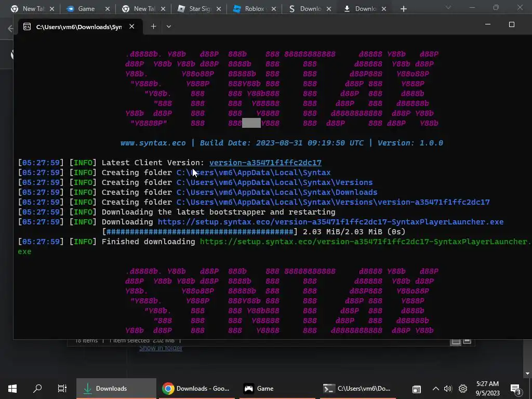Open the Windows Start menu
532x399 pixels.
12,389
